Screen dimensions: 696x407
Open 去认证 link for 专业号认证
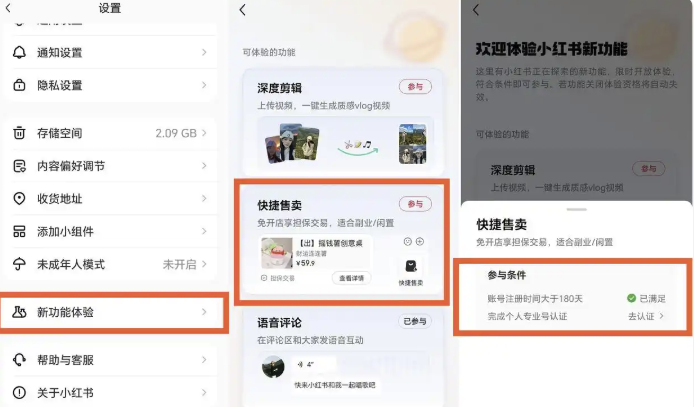click(646, 316)
